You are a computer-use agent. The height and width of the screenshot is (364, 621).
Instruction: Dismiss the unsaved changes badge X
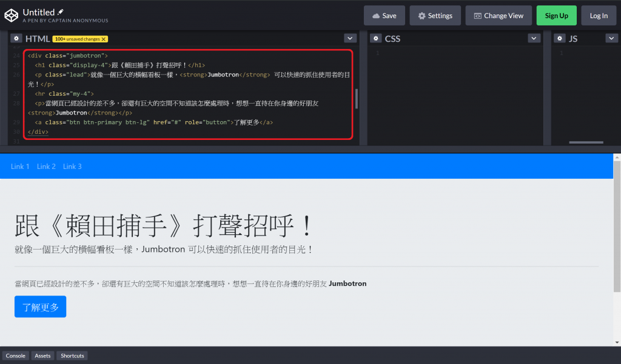[x=103, y=39]
